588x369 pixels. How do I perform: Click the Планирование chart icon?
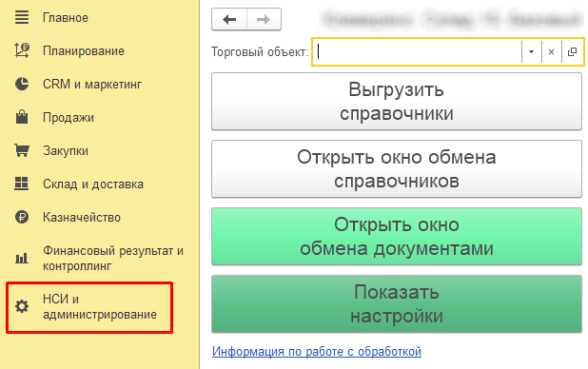pos(22,50)
